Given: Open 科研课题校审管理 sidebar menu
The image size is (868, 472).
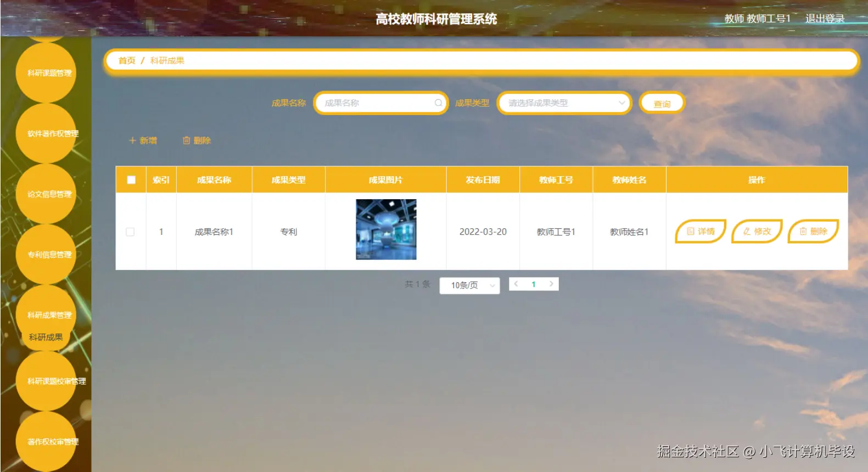Looking at the screenshot, I should [47, 381].
